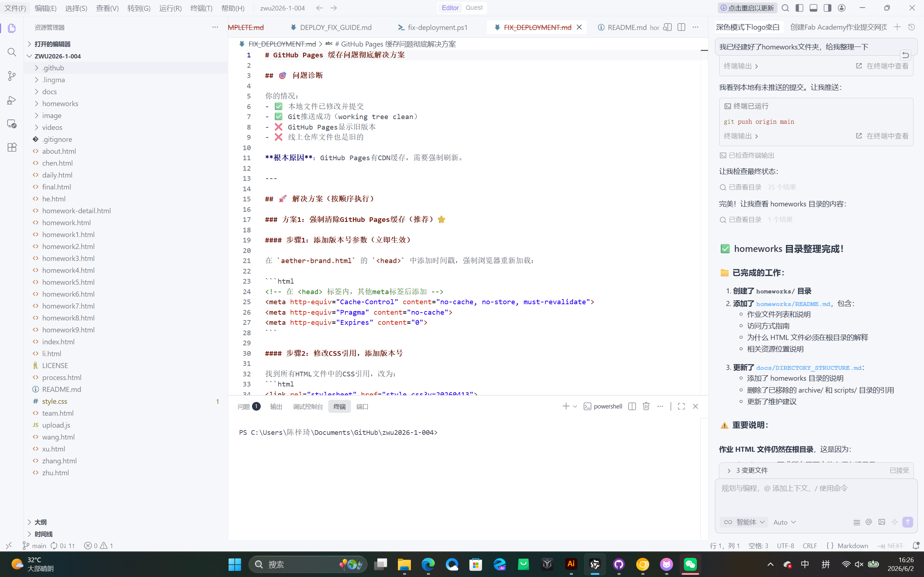The height and width of the screenshot is (577, 924).
Task: Expand the 大纲 outline section
Action: 126,522
